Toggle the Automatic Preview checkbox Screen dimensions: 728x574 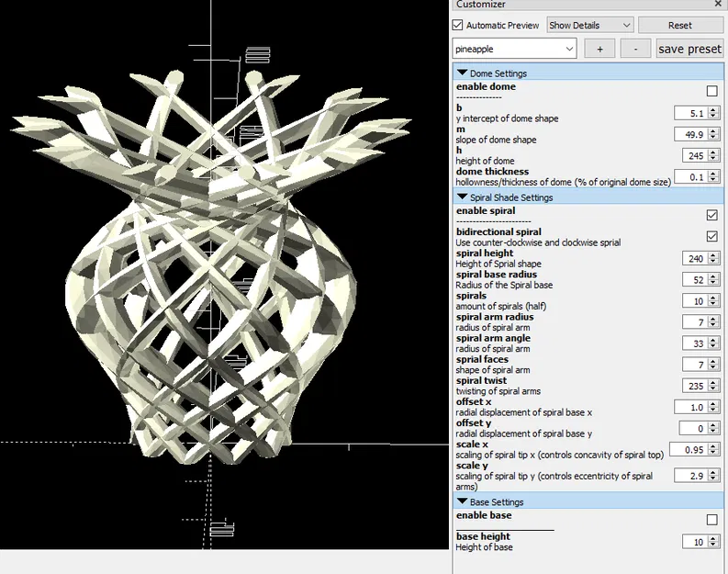point(458,25)
